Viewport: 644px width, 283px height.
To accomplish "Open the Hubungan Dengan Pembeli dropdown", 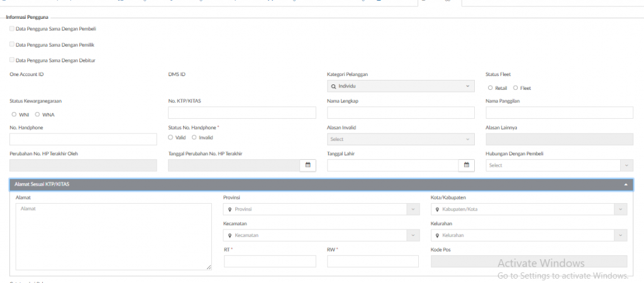I will point(559,165).
